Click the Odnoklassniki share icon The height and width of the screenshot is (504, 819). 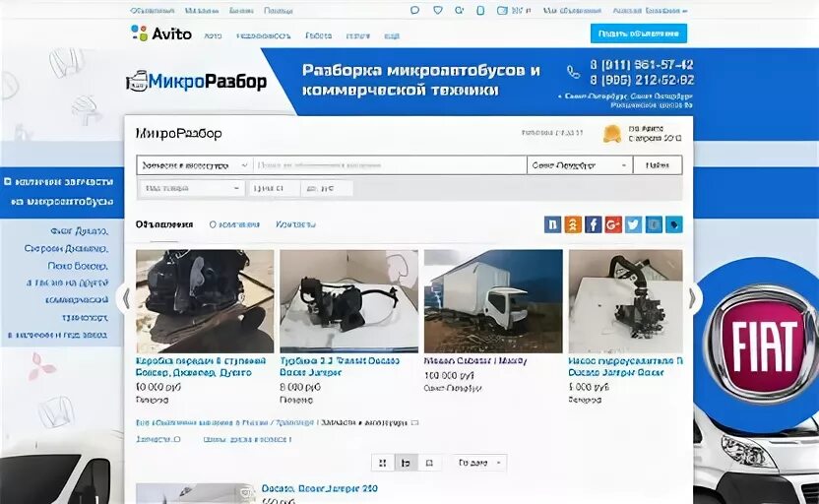(x=573, y=224)
